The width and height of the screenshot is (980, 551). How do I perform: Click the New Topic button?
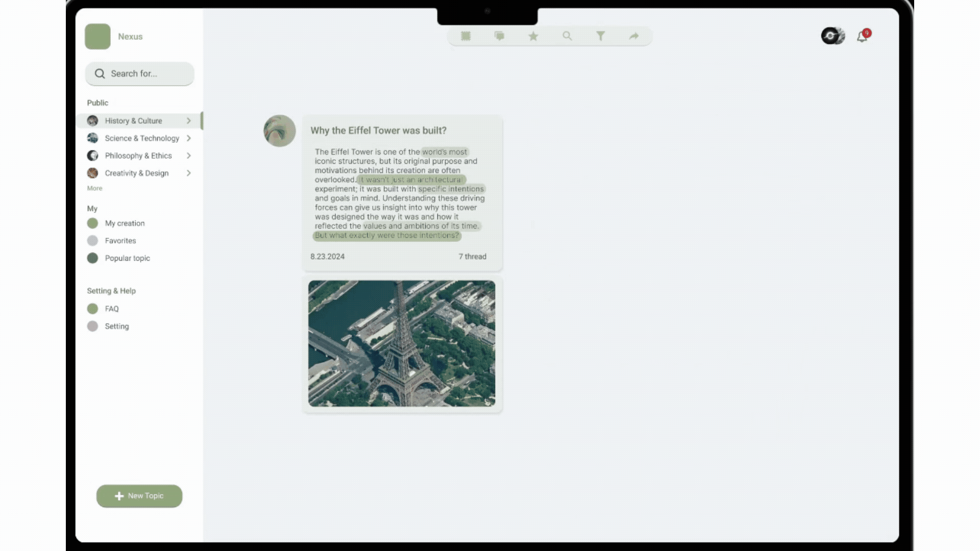coord(139,496)
